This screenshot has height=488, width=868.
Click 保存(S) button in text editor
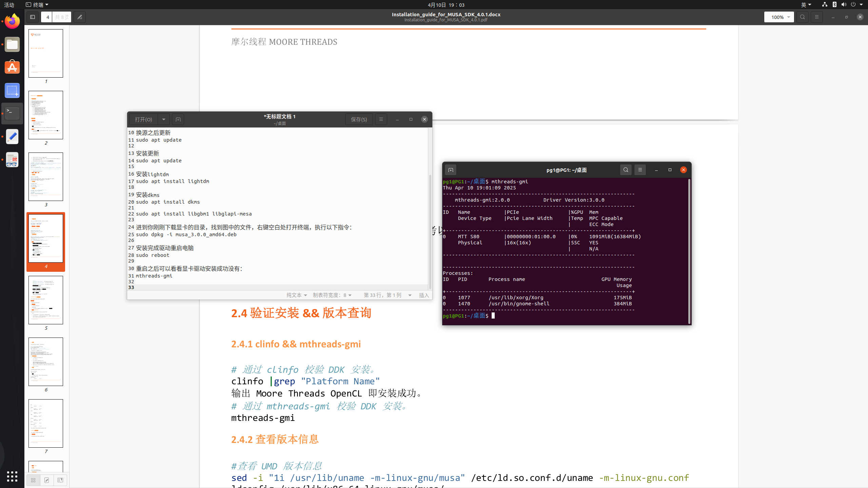pos(359,119)
